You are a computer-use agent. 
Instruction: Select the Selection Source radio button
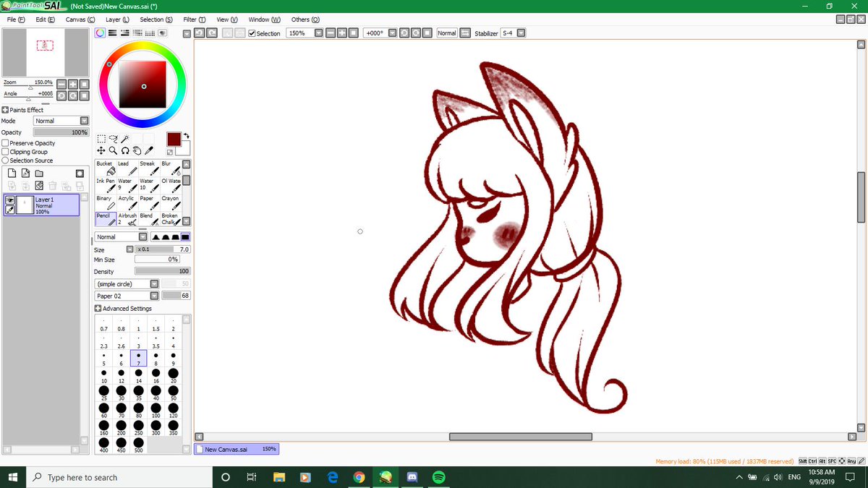click(x=6, y=160)
